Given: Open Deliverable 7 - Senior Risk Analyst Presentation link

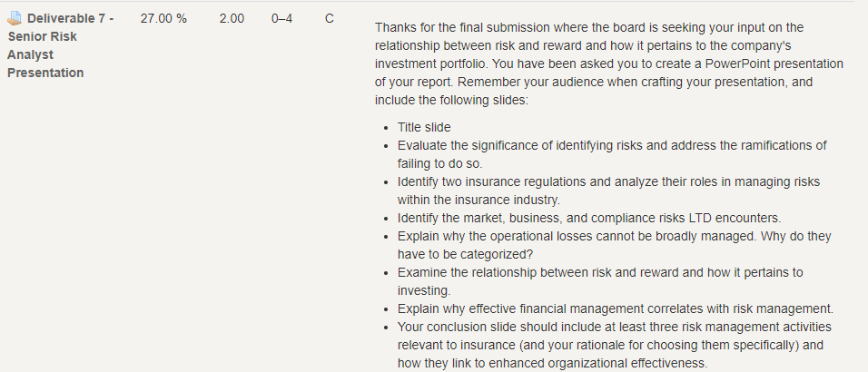Looking at the screenshot, I should [60, 45].
